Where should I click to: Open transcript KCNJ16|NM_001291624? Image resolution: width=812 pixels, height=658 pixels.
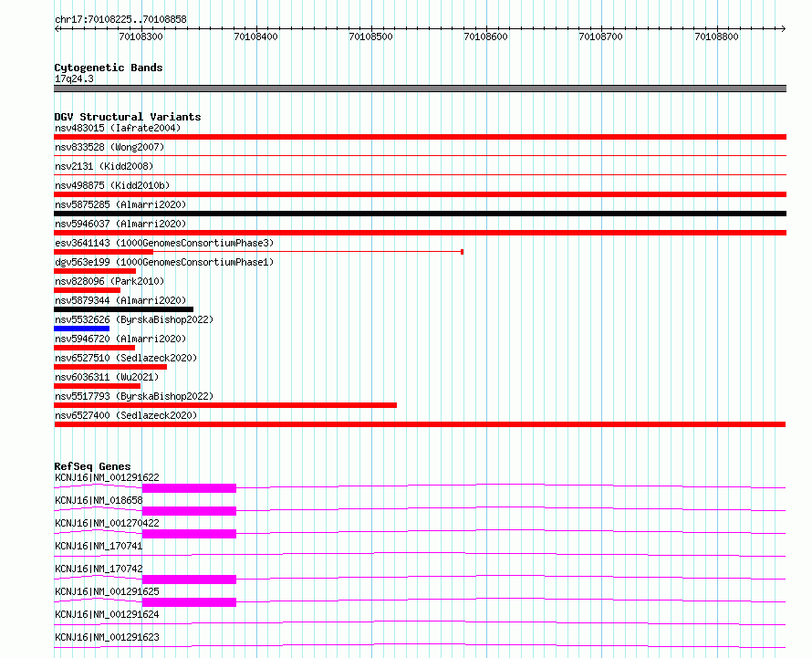107,614
